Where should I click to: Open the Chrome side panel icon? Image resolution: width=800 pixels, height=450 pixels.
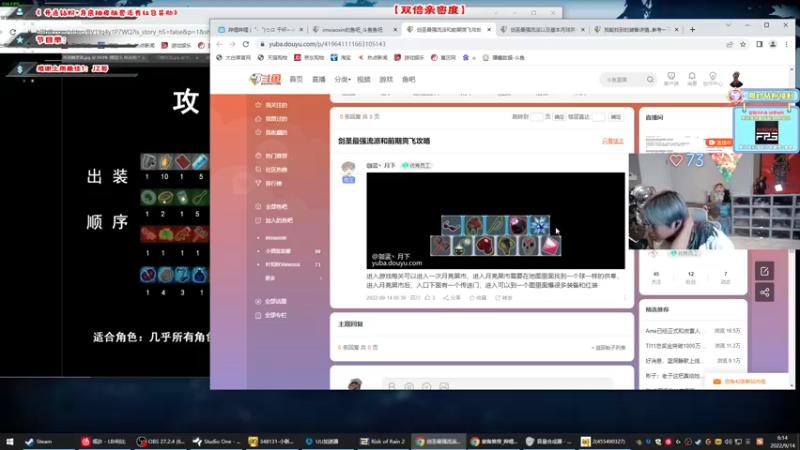click(x=759, y=44)
